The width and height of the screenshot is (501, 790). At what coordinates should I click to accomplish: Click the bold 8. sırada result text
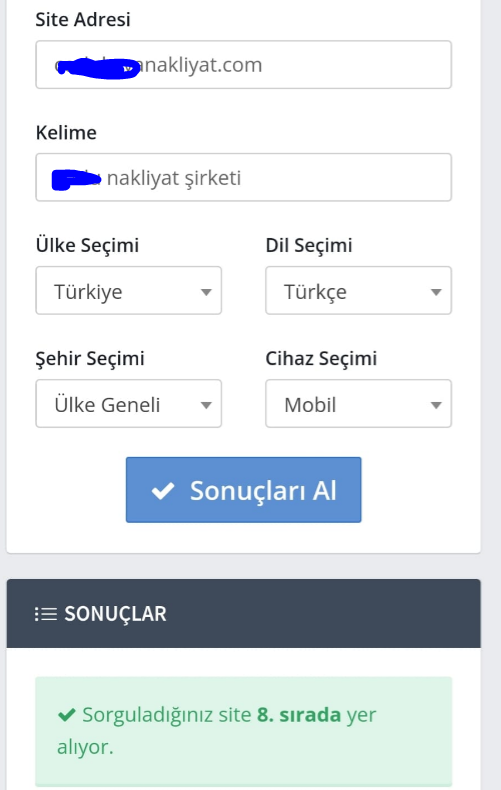pos(299,714)
